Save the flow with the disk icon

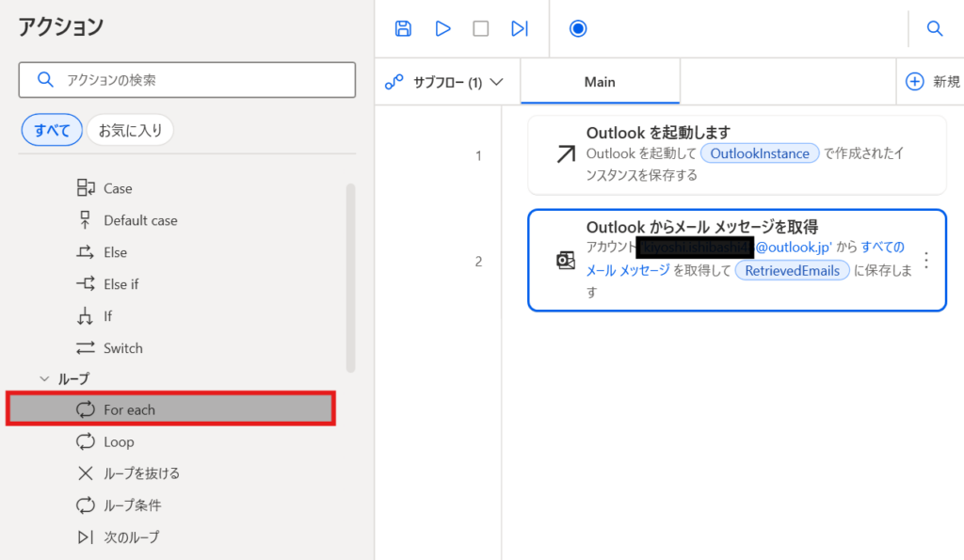click(x=403, y=29)
